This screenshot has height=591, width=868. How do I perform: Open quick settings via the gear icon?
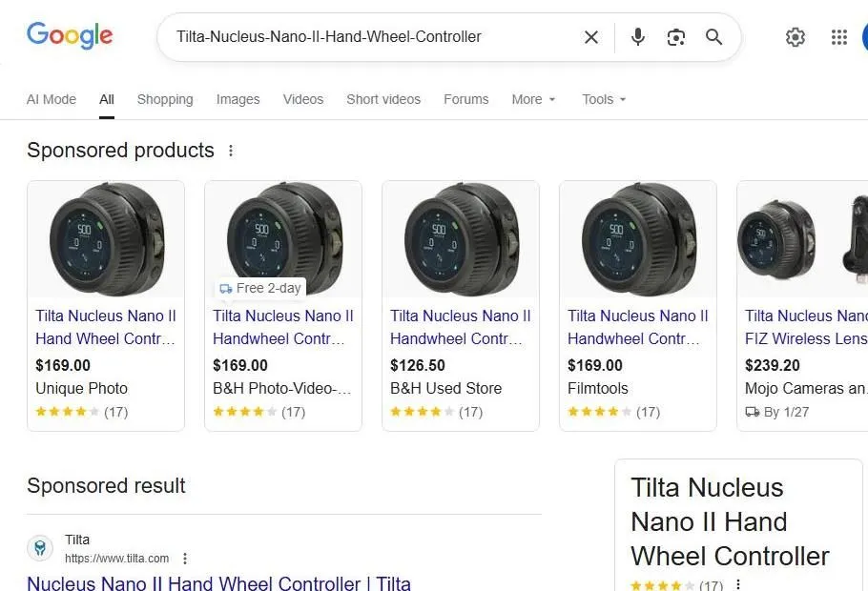click(x=796, y=37)
